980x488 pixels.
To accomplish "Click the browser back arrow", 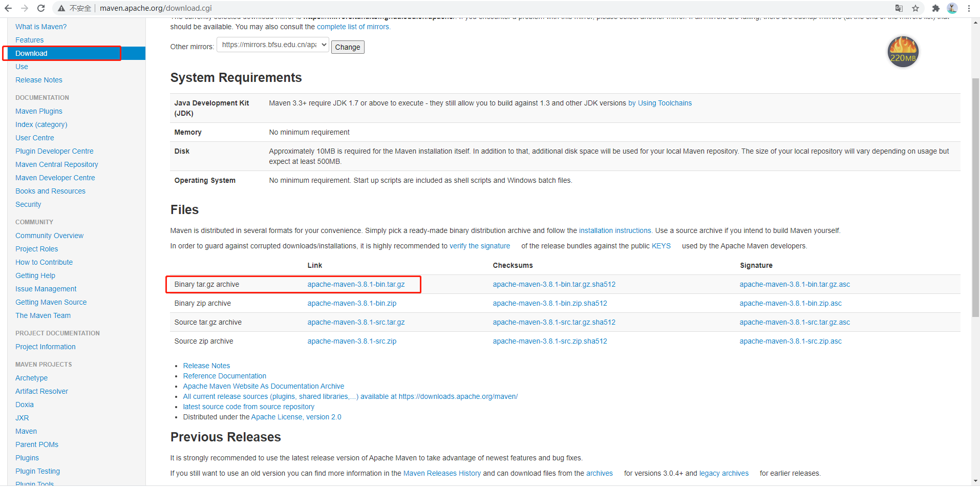I will (x=8, y=8).
